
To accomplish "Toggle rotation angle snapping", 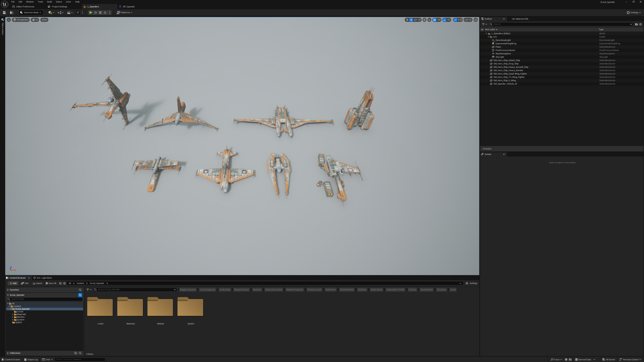I will [x=445, y=20].
